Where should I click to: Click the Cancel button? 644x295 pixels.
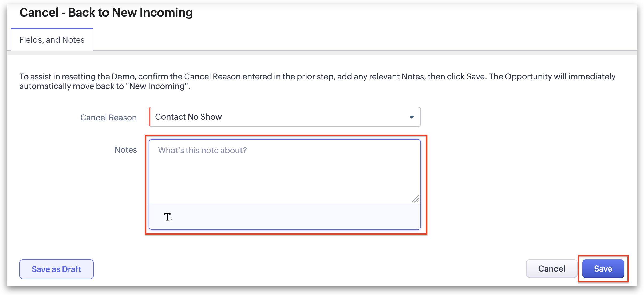[x=551, y=269]
